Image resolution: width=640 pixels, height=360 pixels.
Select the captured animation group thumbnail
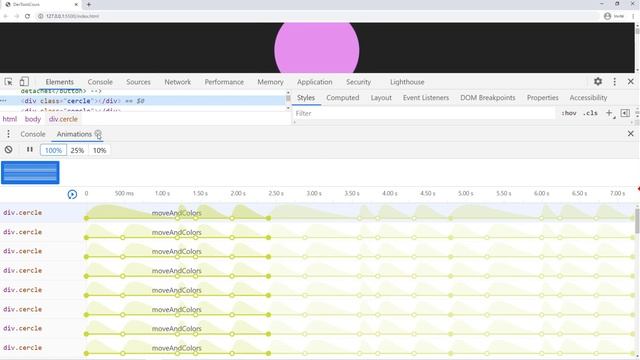[30, 172]
